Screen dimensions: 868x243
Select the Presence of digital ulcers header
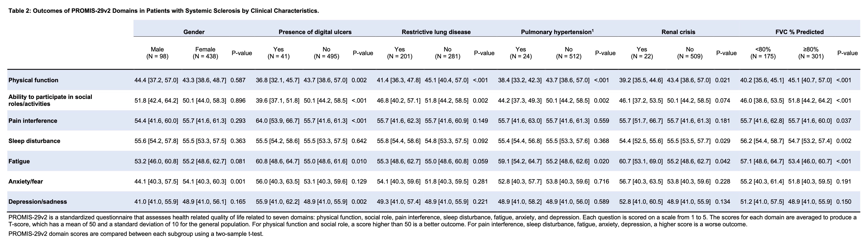pos(315,32)
